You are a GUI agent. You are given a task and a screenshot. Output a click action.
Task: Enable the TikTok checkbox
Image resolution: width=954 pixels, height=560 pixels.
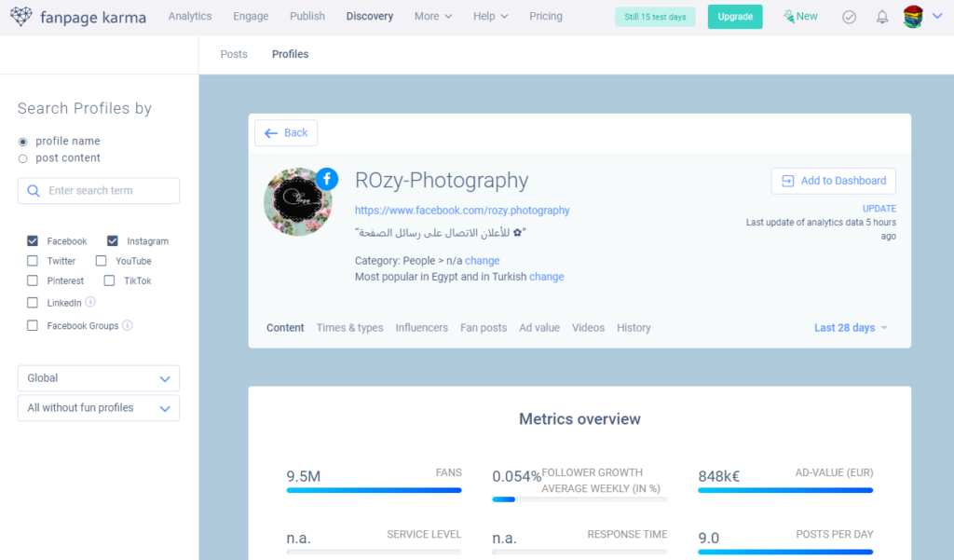pos(109,280)
